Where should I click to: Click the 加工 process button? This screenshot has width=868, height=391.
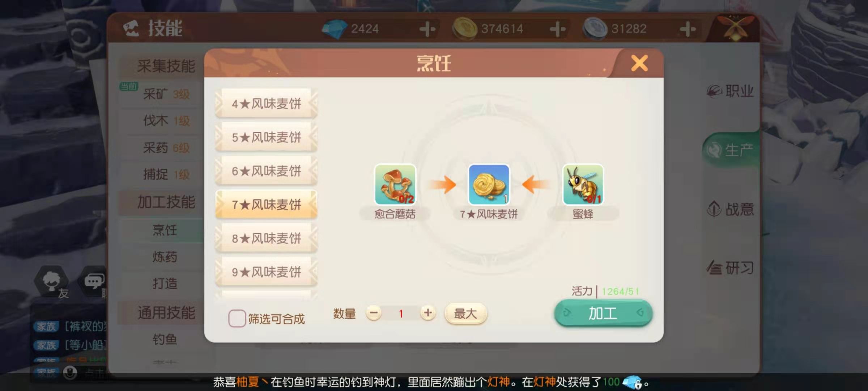pyautogui.click(x=603, y=313)
